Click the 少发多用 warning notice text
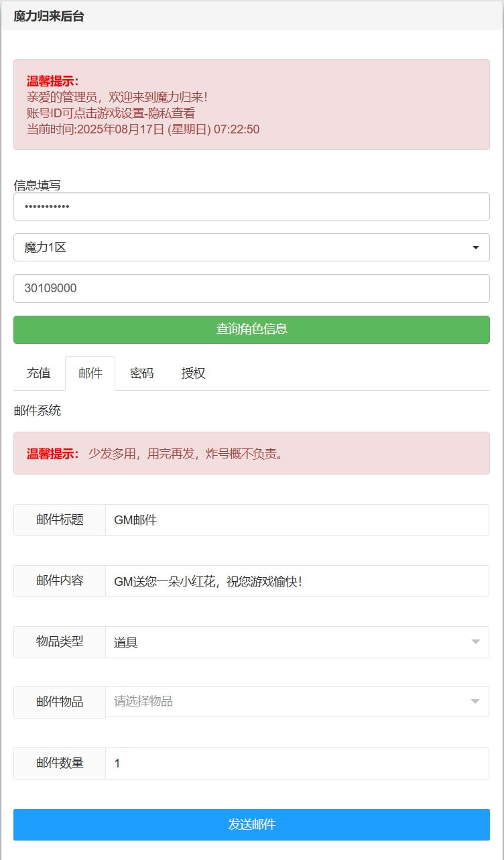 point(186,454)
